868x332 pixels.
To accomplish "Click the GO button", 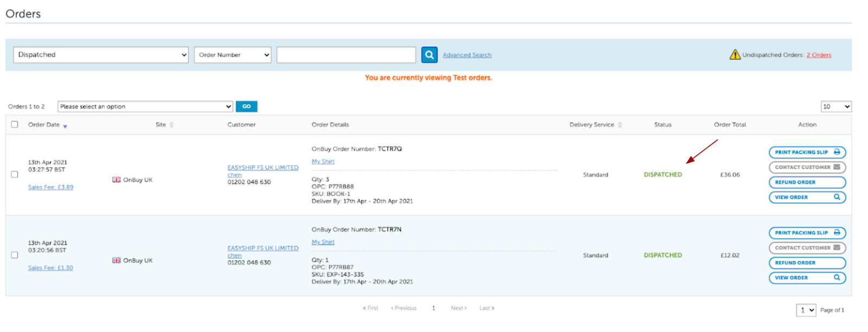I will point(246,107).
